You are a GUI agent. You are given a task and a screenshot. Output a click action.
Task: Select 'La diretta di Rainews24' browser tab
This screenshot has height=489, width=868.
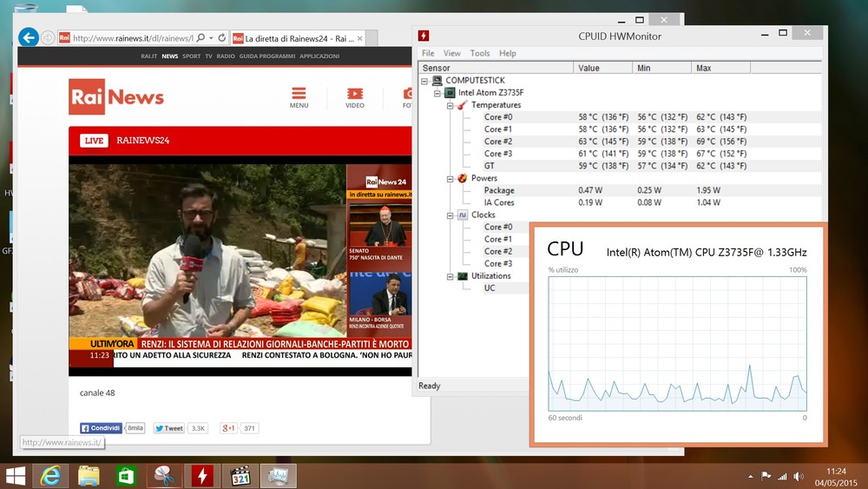click(x=298, y=38)
